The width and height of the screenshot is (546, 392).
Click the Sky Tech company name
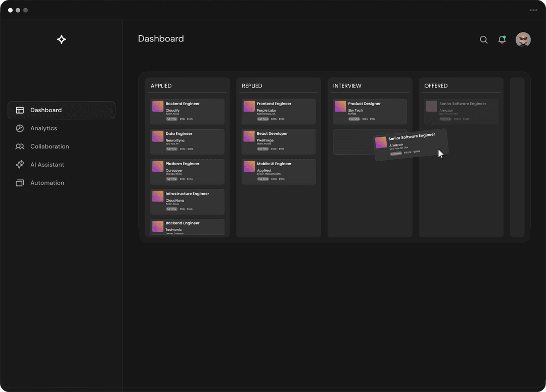point(355,111)
